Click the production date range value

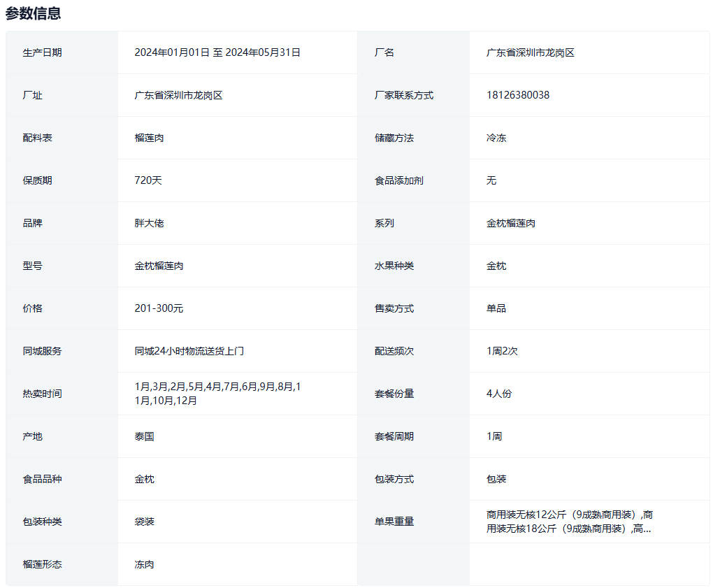pyautogui.click(x=217, y=52)
